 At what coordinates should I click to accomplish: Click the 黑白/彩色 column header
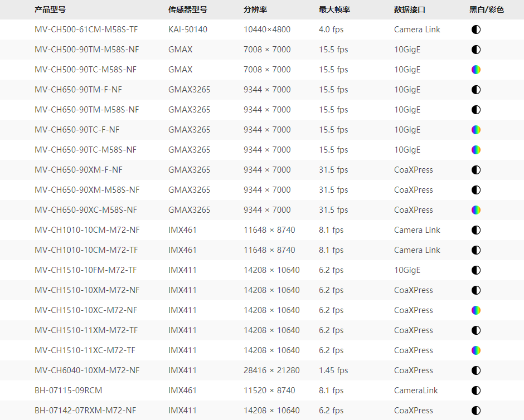point(486,9)
